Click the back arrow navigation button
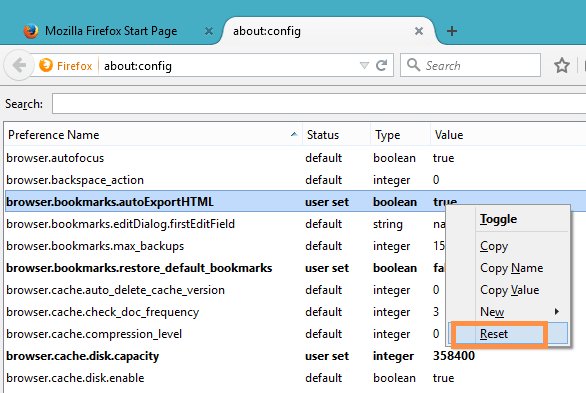 18,65
